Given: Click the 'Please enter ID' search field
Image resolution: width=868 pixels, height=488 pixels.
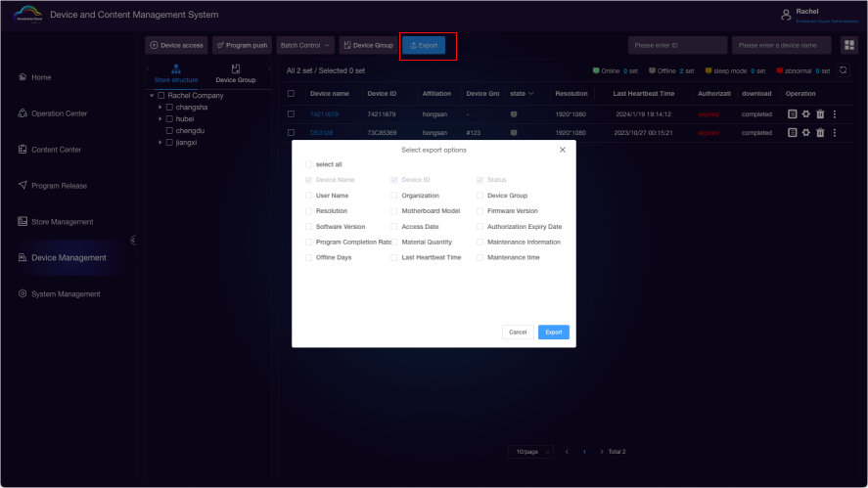Looking at the screenshot, I should [677, 45].
